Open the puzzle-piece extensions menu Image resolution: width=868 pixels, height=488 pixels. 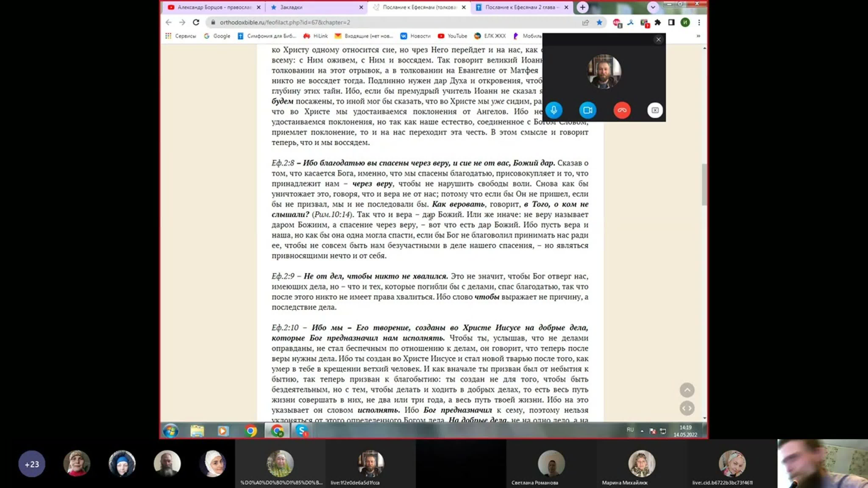pos(657,23)
